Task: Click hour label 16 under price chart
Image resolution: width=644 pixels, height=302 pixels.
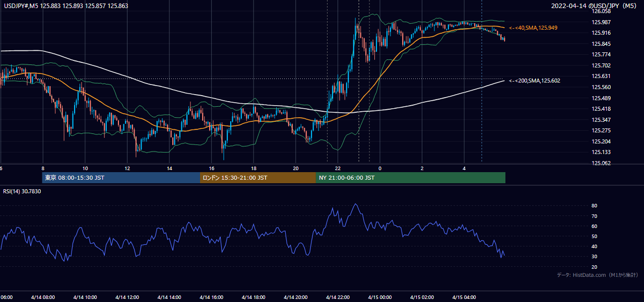Action: tap(212, 168)
